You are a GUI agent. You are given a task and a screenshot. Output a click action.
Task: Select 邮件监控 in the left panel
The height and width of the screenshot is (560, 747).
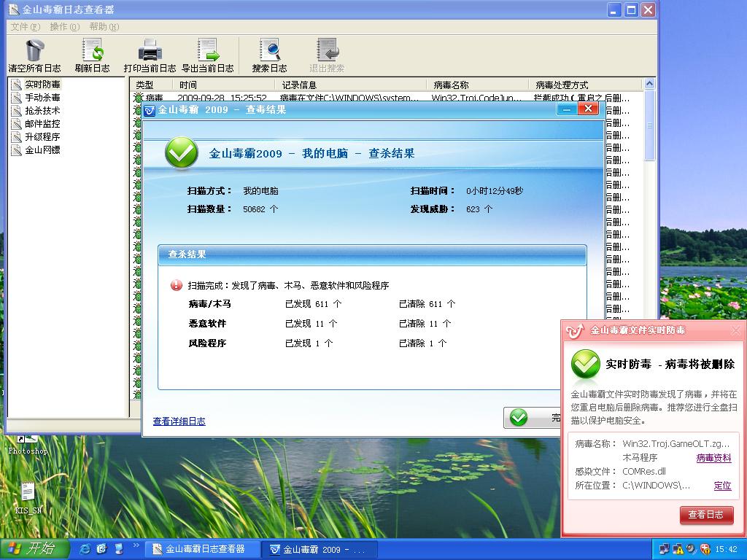[x=42, y=124]
